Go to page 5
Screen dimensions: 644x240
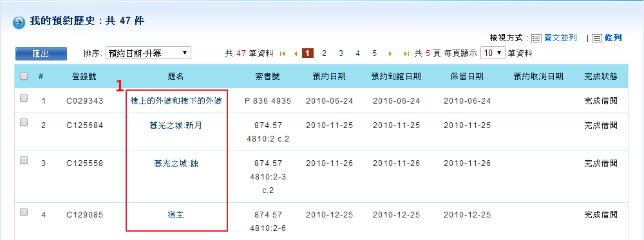[374, 53]
